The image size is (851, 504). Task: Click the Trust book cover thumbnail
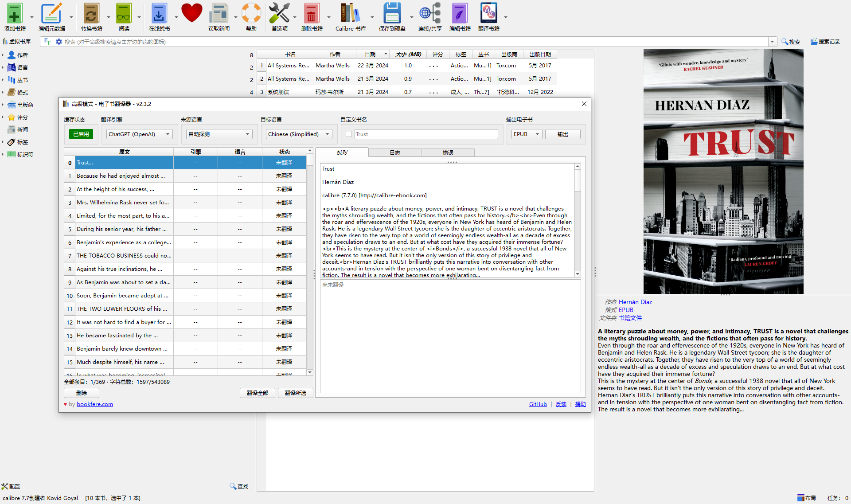click(x=723, y=171)
